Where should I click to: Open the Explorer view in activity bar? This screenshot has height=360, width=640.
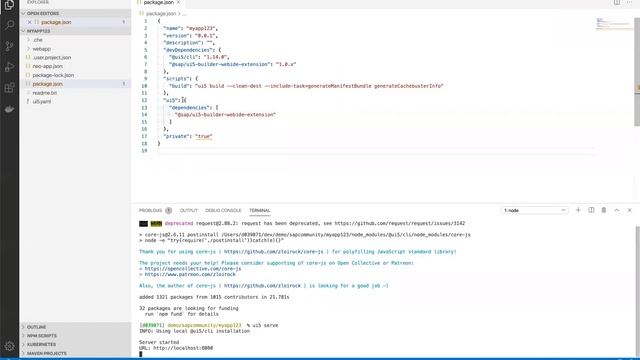point(9,4)
